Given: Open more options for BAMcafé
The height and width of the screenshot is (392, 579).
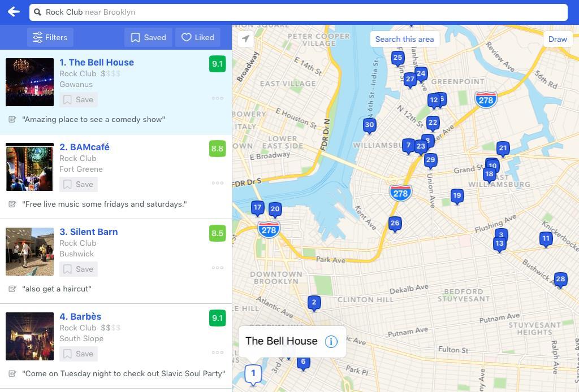Looking at the screenshot, I should (218, 183).
